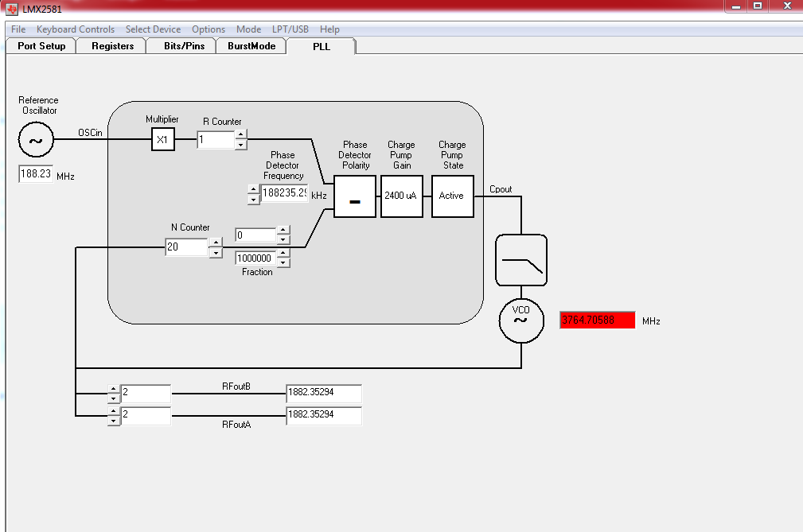Maximize the LMX2581 window

pos(758,6)
